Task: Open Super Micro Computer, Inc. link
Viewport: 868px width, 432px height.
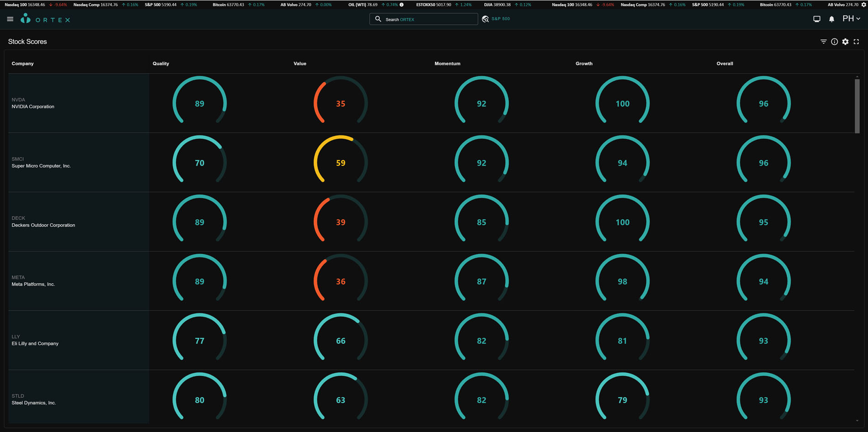Action: tap(41, 166)
